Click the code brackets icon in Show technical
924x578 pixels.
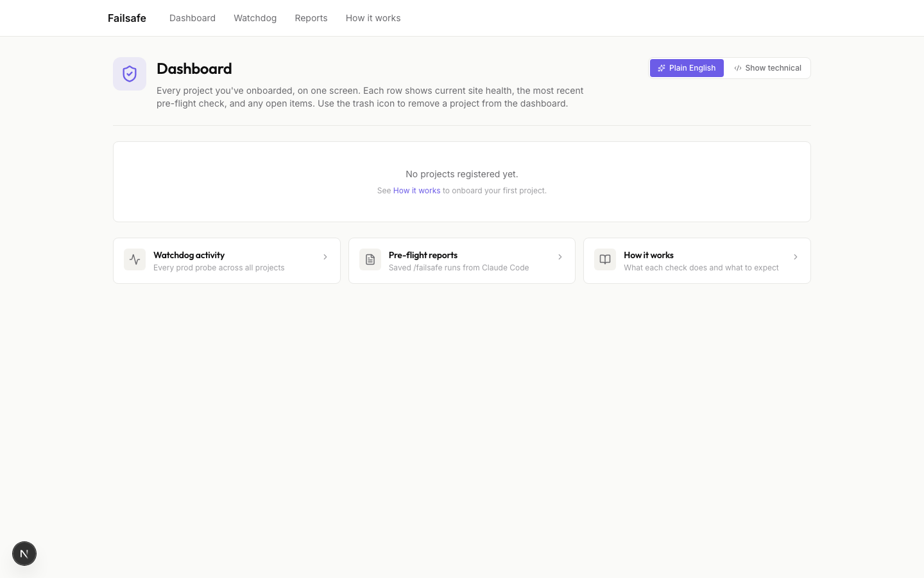point(738,68)
